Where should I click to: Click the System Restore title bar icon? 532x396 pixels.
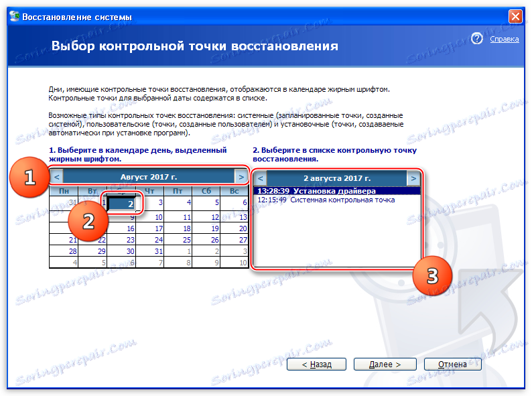tap(15, 16)
